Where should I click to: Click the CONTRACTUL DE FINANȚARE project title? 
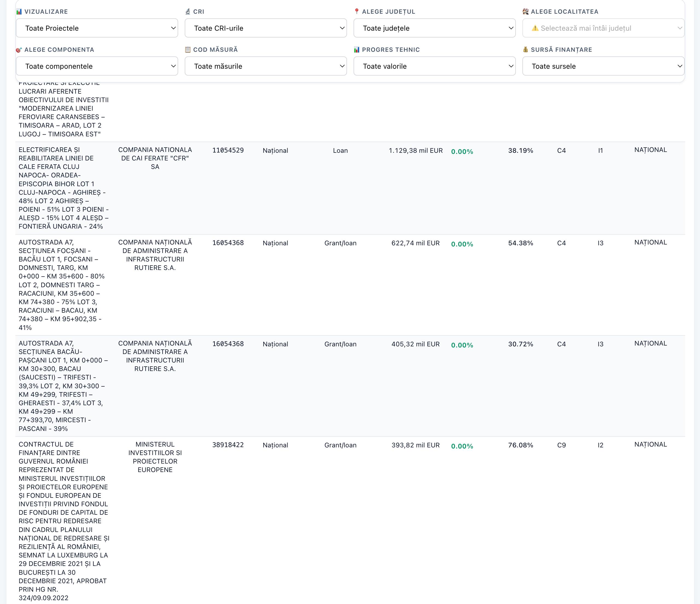tap(64, 521)
